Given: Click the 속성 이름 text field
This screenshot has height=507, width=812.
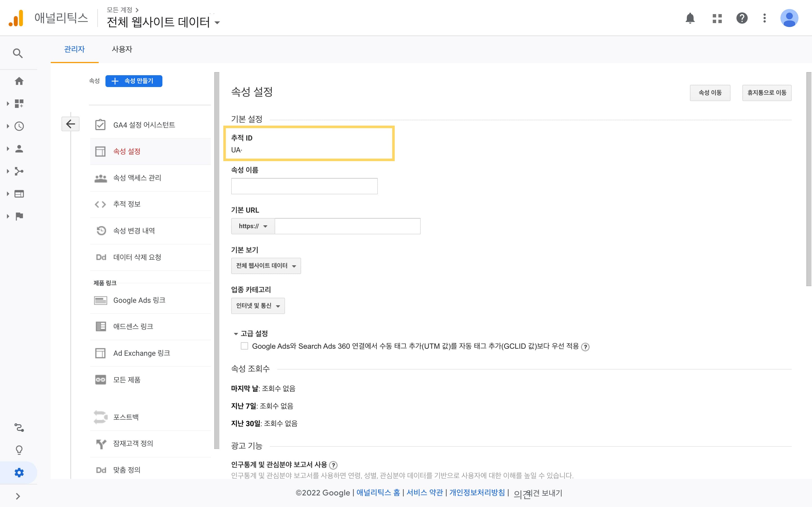Looking at the screenshot, I should click(304, 186).
